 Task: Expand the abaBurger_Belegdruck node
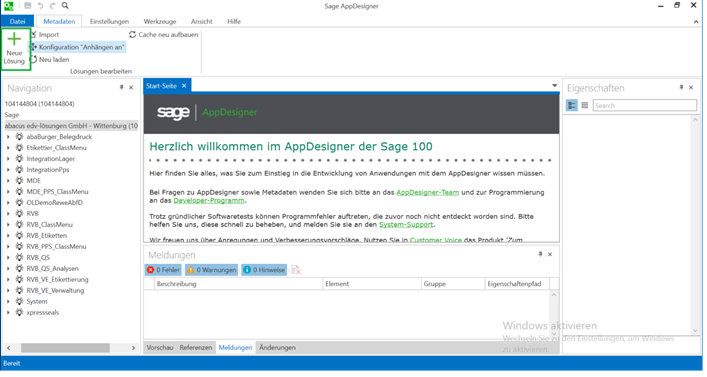8,137
